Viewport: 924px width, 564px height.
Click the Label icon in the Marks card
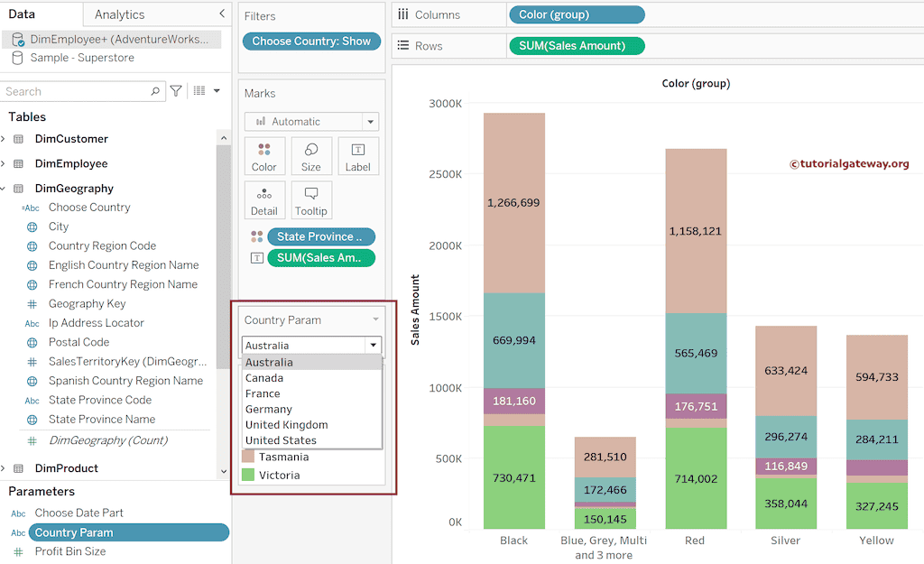point(357,155)
